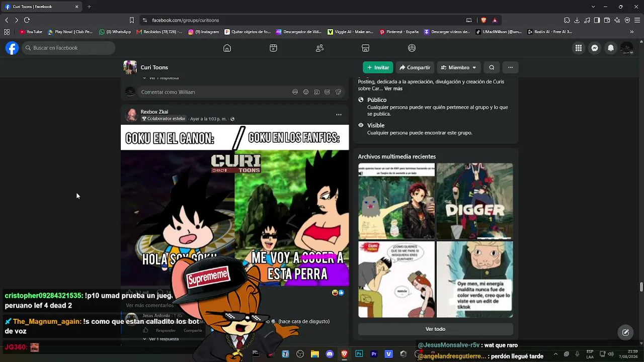Viewport: 644px width, 362px height.
Task: Open the Curi Toons group avatar
Action: (x=130, y=67)
